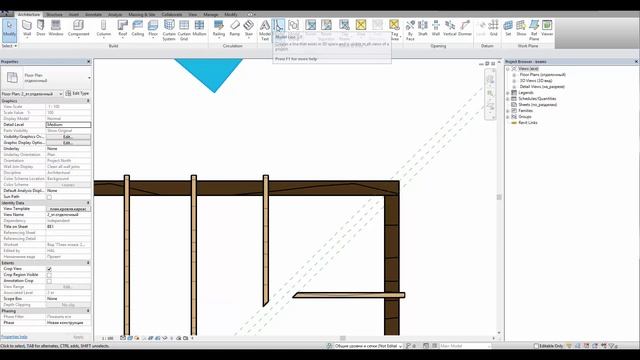The height and width of the screenshot is (360, 640).
Task: Select the Modify tool
Action: pos(9,30)
